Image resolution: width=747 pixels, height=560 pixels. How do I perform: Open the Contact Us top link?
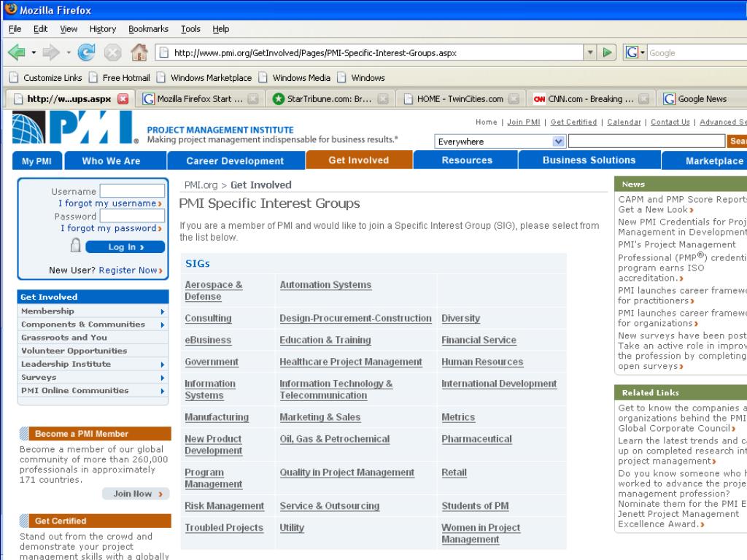tap(670, 122)
